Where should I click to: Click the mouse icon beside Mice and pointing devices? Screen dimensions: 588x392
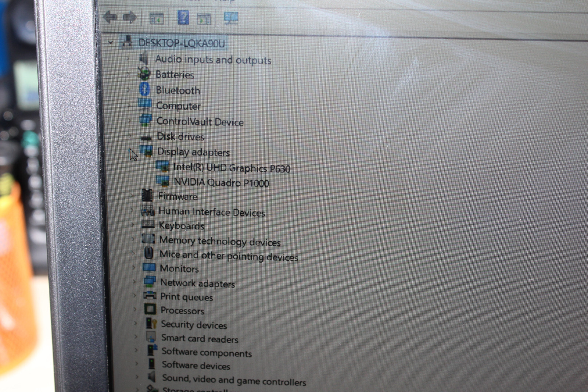[149, 253]
